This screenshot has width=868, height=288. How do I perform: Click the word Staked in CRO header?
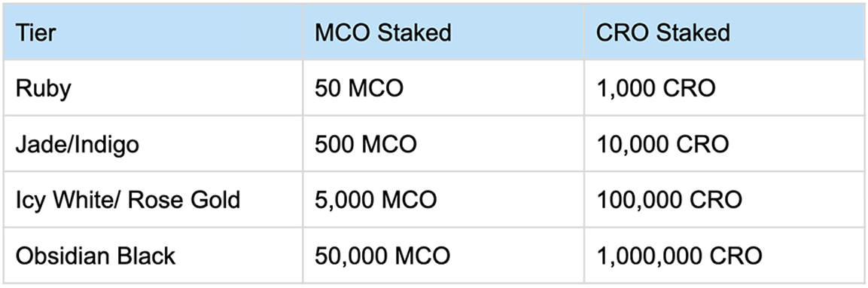click(693, 32)
